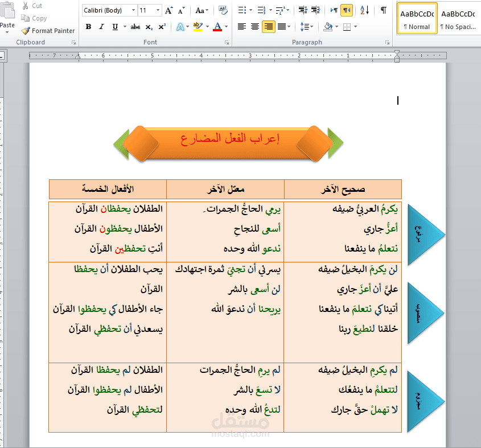Click the text لتحفظي القرآن
This screenshot has height=448, width=481.
(135, 410)
